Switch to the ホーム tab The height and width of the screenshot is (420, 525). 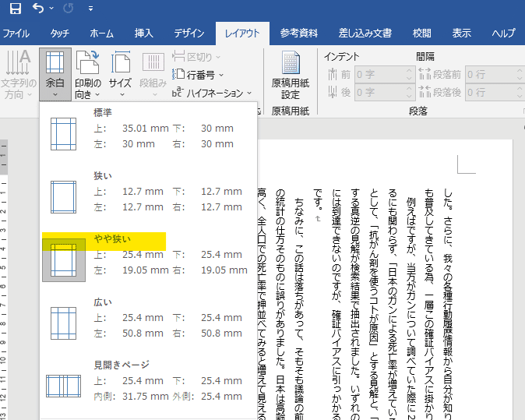point(101,34)
